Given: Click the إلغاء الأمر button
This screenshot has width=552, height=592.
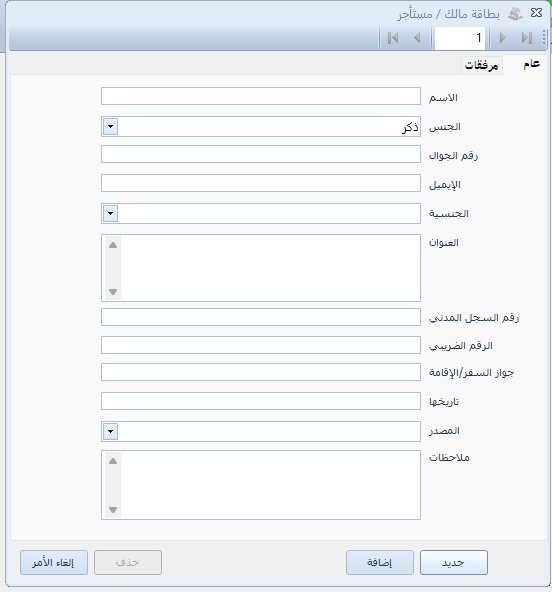Looking at the screenshot, I should (x=54, y=563).
